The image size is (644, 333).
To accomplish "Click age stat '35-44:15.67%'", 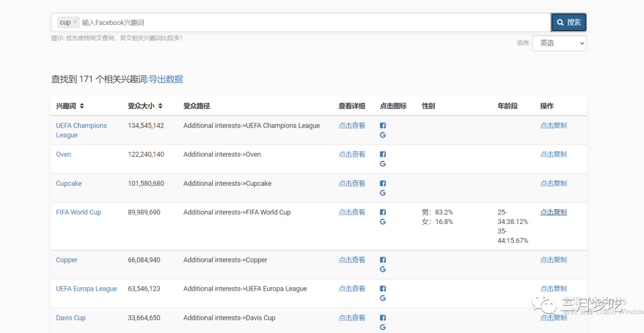I will pos(513,236).
